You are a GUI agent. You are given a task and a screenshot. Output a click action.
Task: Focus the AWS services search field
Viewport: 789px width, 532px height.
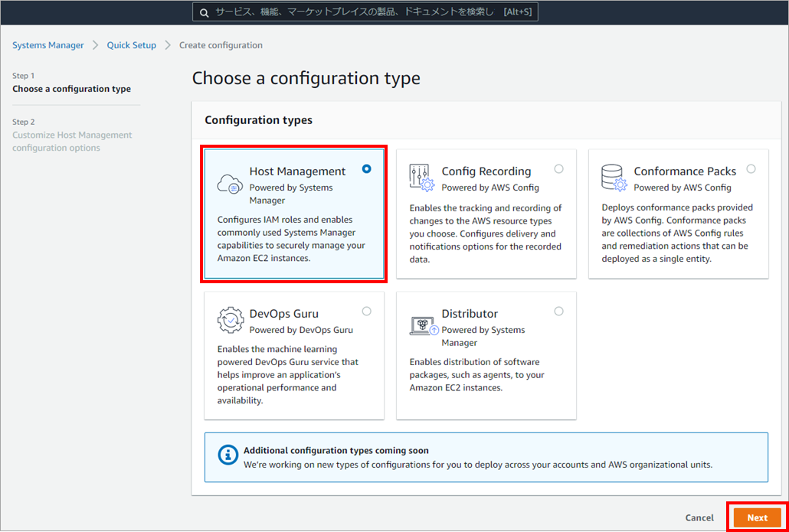[x=365, y=12]
